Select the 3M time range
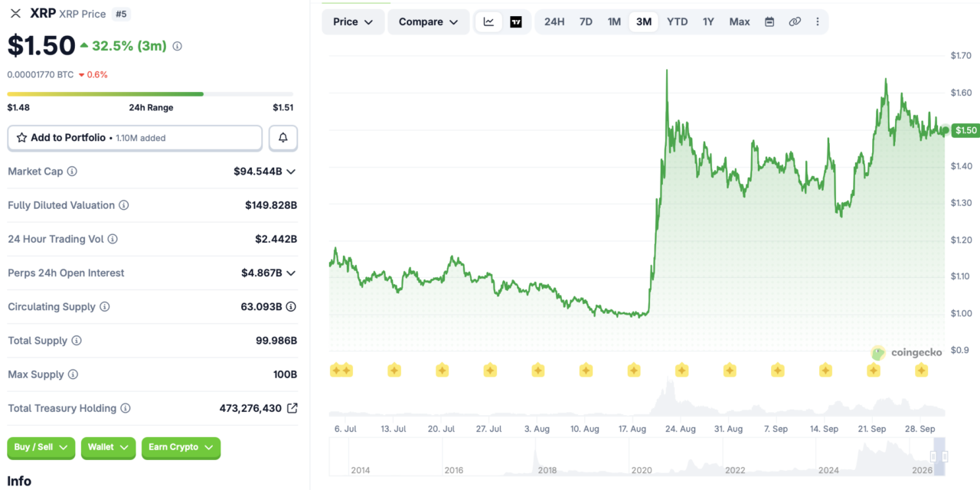Viewport: 980px width, 490px height. 644,21
